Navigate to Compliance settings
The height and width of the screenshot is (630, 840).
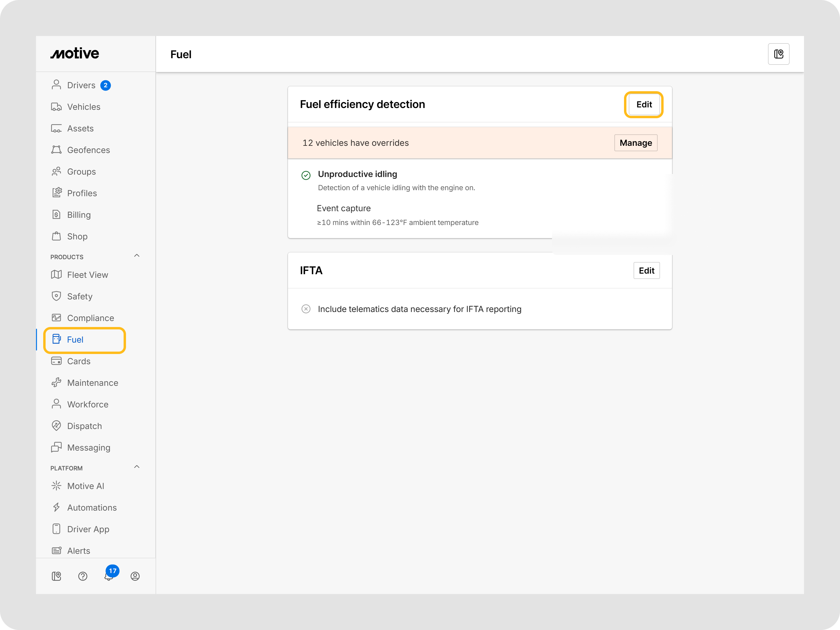tap(90, 318)
